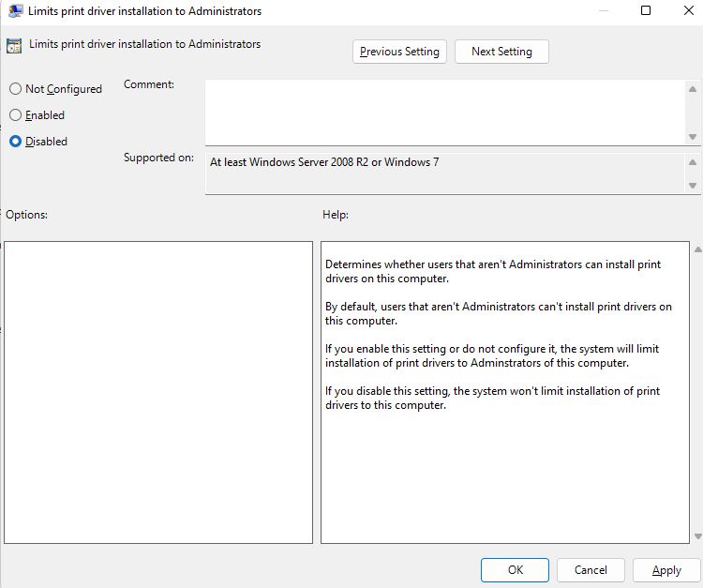
Task: Click the policy icon in the title bar
Action: coord(15,10)
